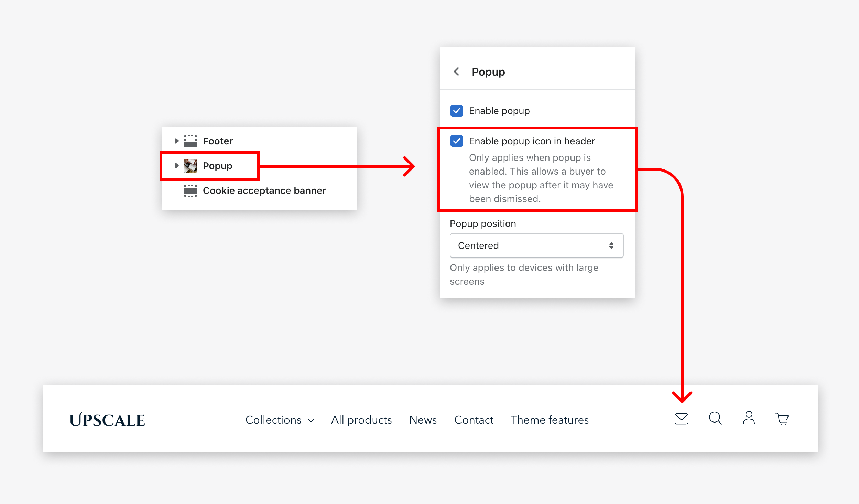Expand the Popup section triangle
Screen dimensions: 859x504
(x=177, y=166)
